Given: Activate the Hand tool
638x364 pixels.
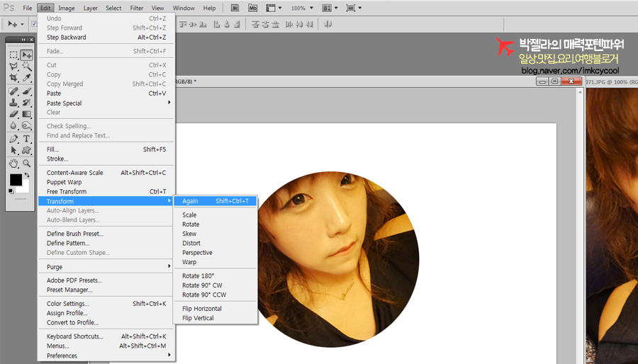Looking at the screenshot, I should pyautogui.click(x=13, y=164).
